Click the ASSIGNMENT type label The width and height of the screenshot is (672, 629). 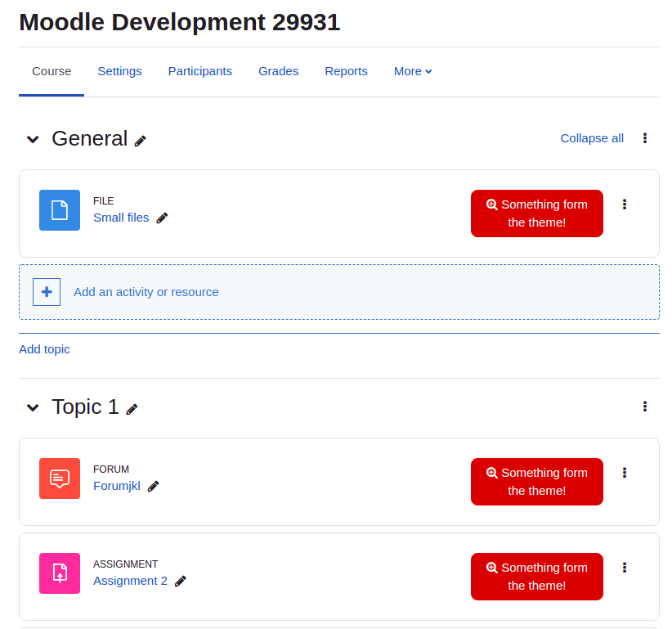pyautogui.click(x=126, y=564)
